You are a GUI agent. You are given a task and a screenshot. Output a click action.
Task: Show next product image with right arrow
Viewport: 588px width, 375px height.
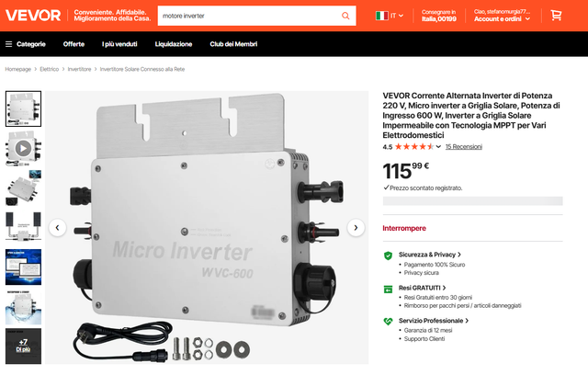click(x=356, y=228)
